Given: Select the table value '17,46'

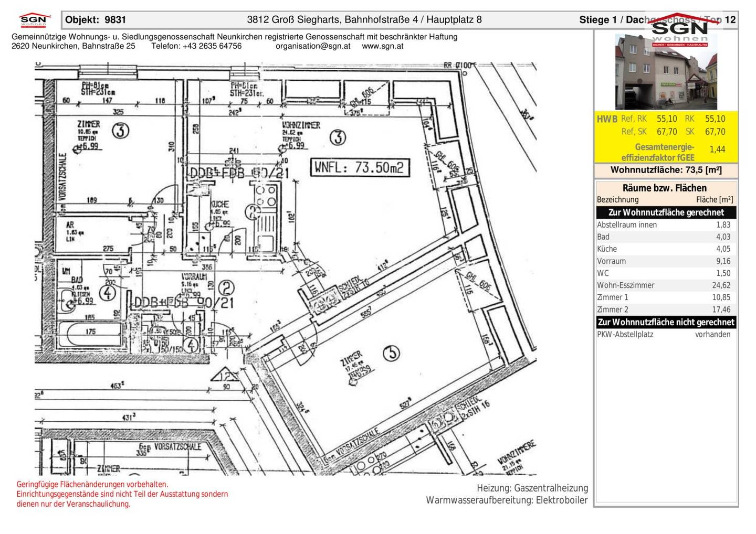Looking at the screenshot, I should point(721,309).
